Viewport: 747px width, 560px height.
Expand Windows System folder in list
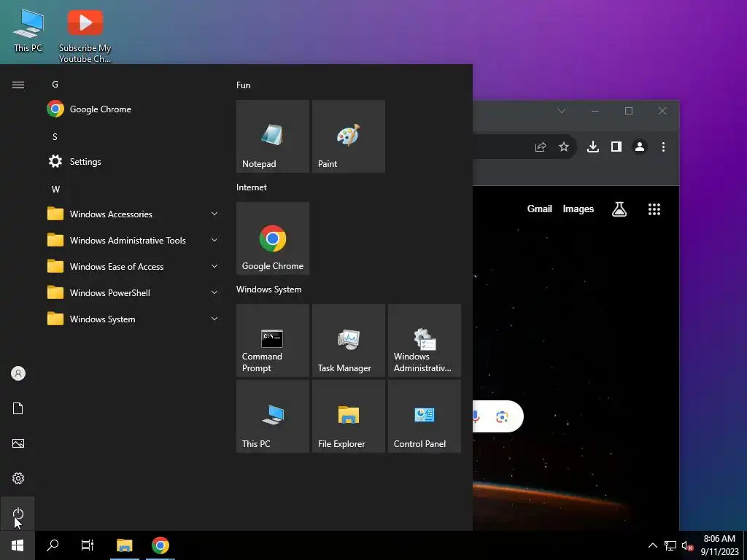(133, 319)
